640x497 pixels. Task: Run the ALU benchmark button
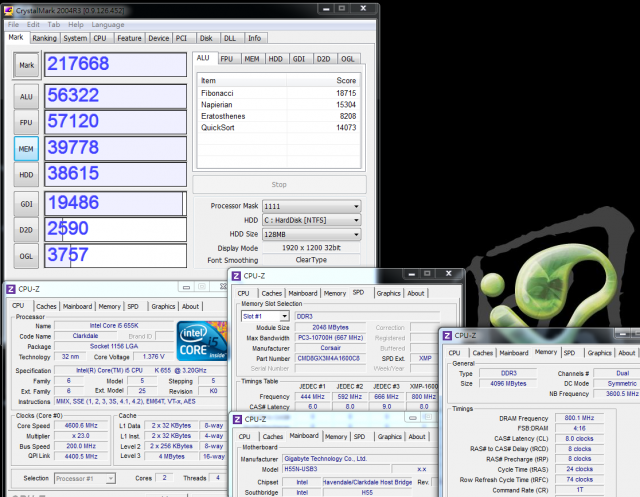26,97
